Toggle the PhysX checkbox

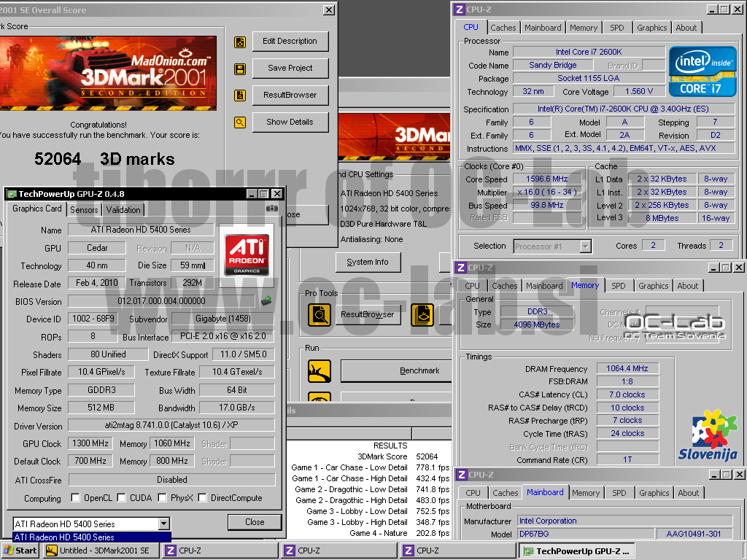point(163,497)
